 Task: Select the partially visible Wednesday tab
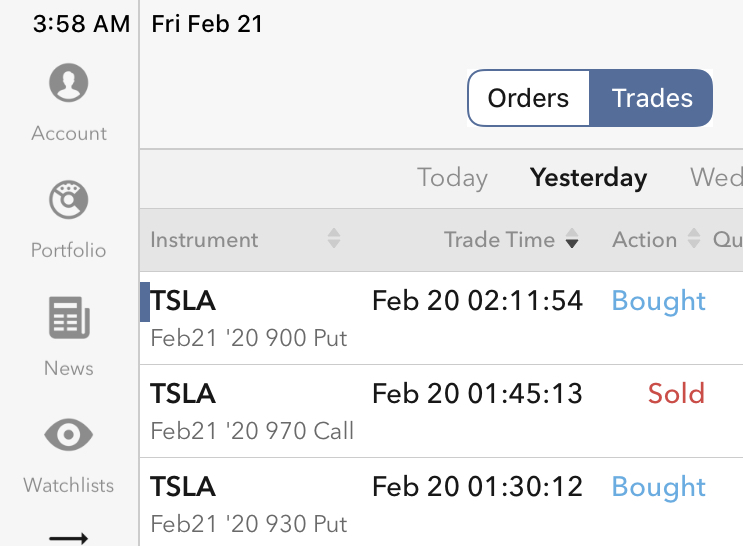(x=716, y=178)
